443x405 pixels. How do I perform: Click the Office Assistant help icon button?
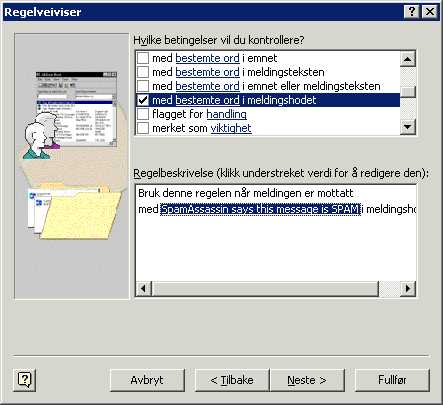pyautogui.click(x=25, y=380)
